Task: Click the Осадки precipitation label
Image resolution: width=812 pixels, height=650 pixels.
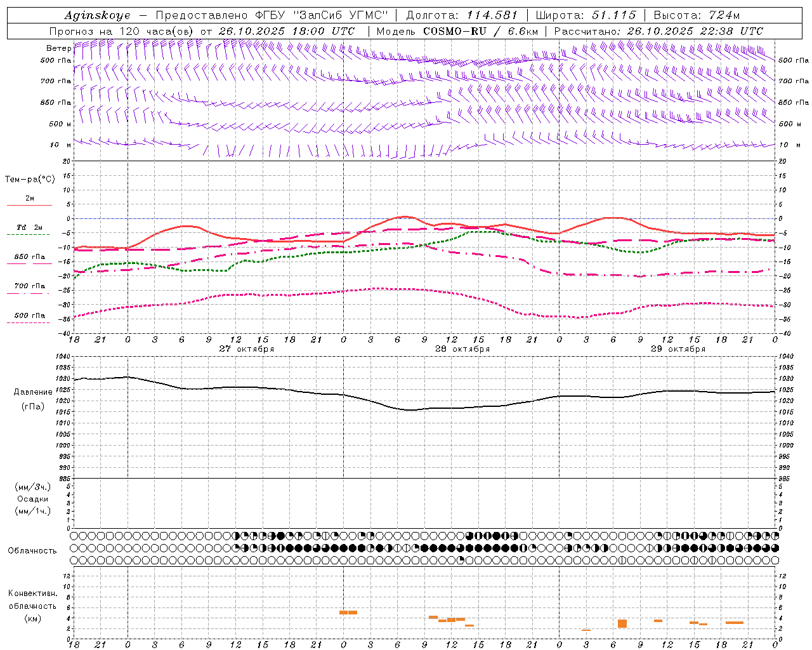Action: pyautogui.click(x=33, y=499)
